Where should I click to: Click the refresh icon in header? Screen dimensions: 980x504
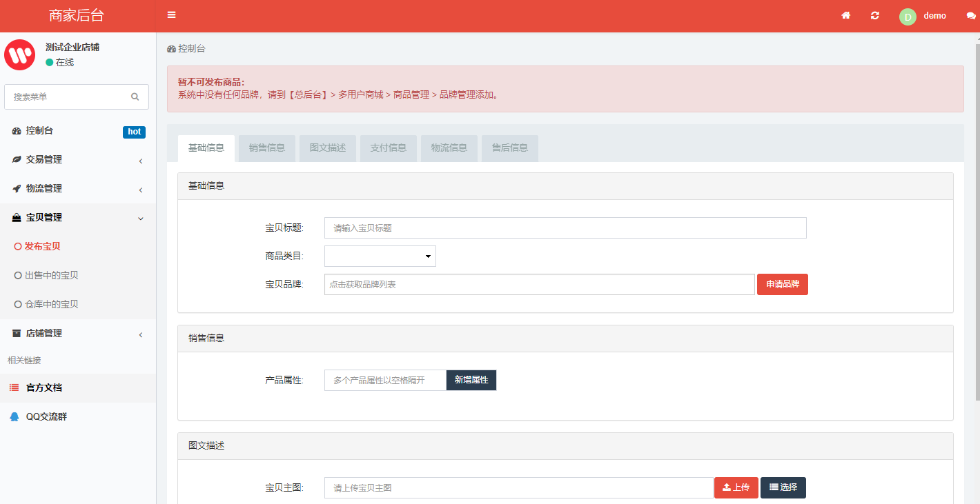[875, 15]
